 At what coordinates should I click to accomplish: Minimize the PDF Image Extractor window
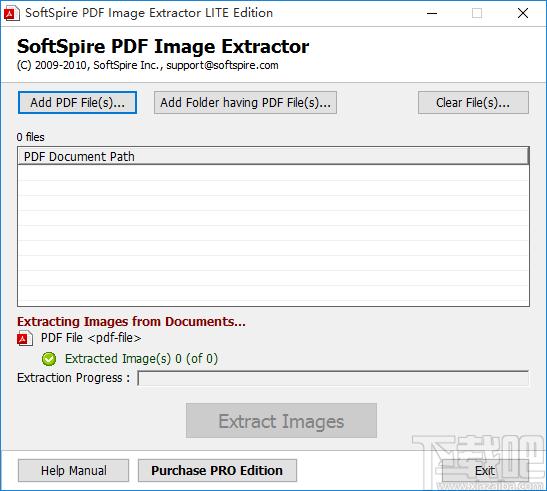432,13
